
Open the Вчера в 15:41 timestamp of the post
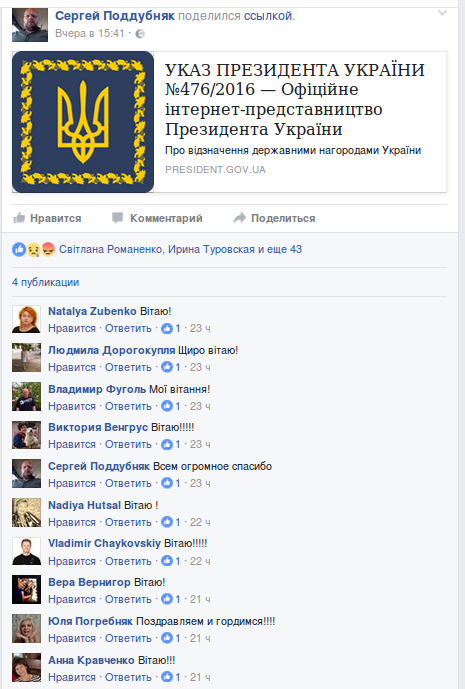click(90, 33)
